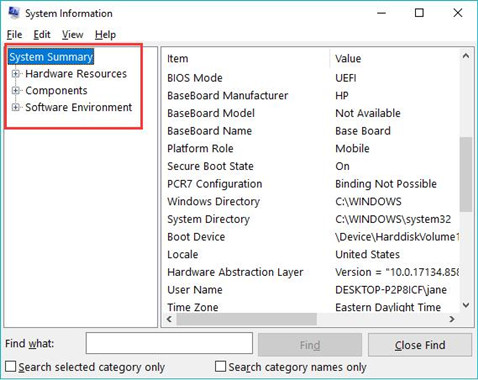Image resolution: width=478 pixels, height=380 pixels.
Task: Select the System Directory row
Action: tap(311, 219)
